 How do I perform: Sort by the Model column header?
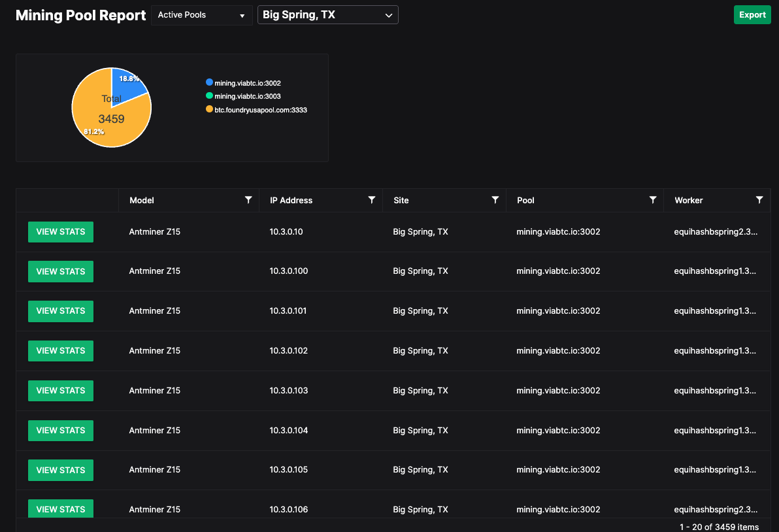(x=142, y=200)
